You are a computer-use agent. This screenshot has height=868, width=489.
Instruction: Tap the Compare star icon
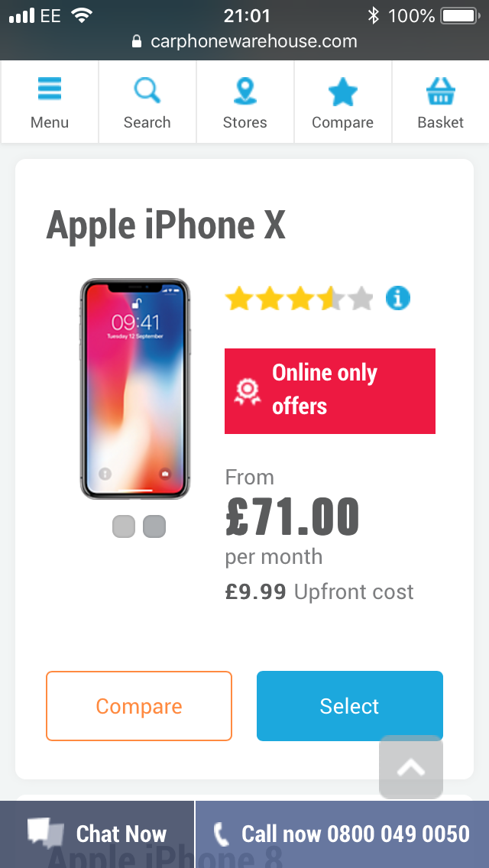(x=342, y=93)
